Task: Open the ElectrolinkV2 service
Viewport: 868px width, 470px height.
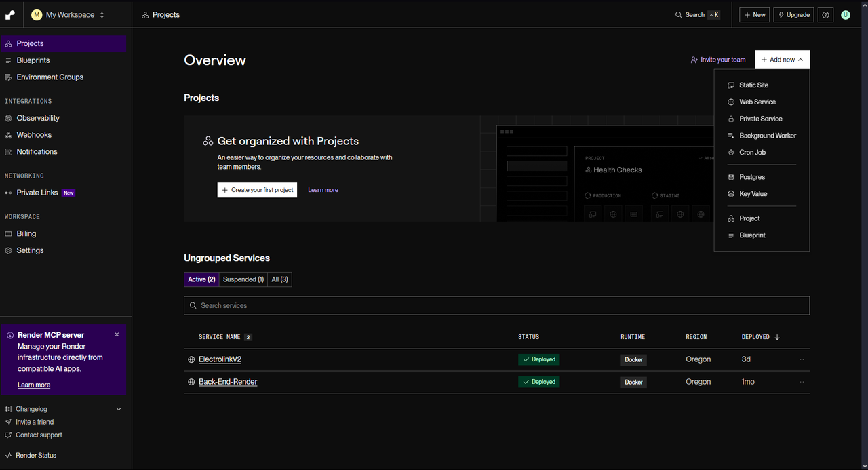Action: 220,359
